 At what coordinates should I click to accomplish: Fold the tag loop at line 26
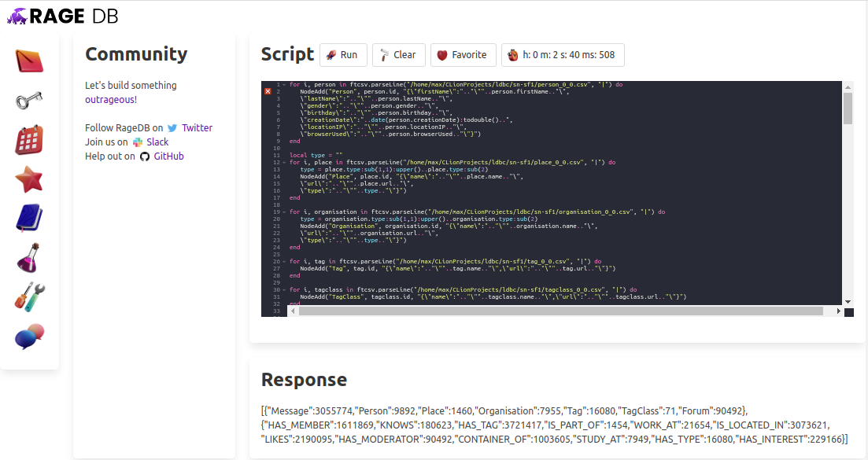point(285,261)
